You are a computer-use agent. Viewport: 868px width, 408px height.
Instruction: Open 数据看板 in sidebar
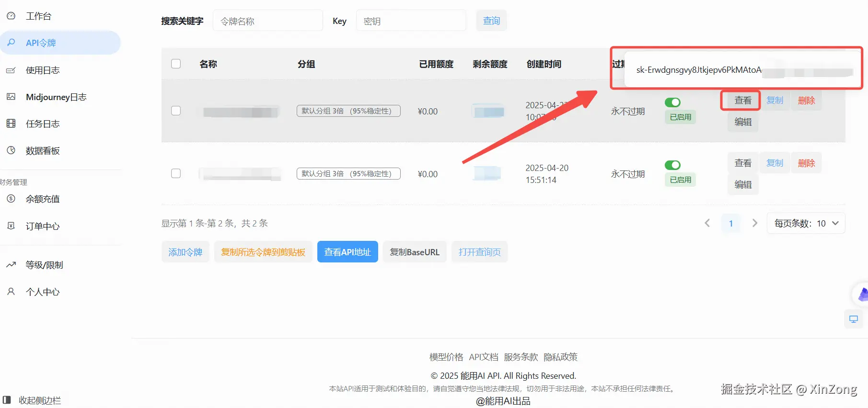(43, 150)
